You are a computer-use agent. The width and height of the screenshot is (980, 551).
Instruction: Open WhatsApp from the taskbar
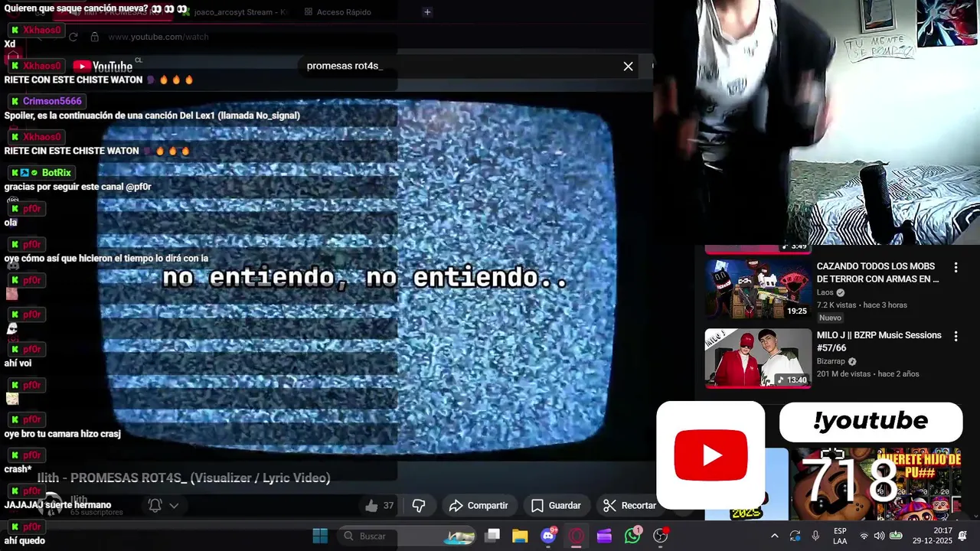[x=632, y=536]
